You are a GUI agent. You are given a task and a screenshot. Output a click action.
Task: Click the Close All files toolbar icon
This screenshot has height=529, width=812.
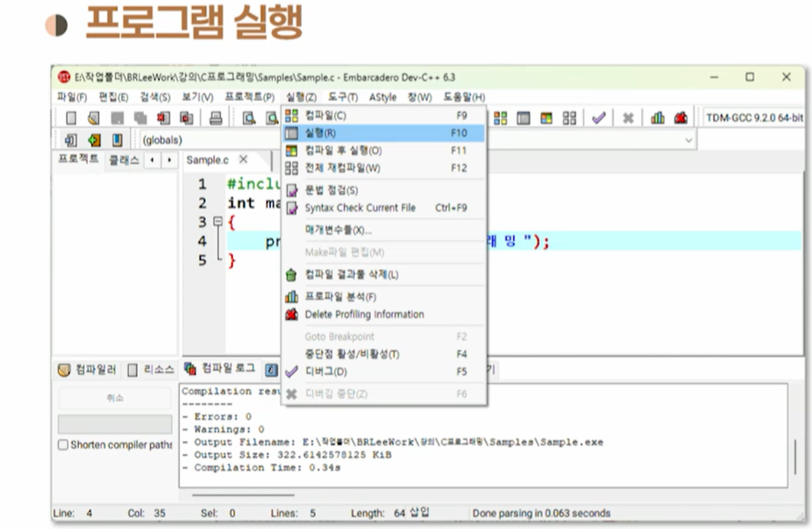pos(187,118)
